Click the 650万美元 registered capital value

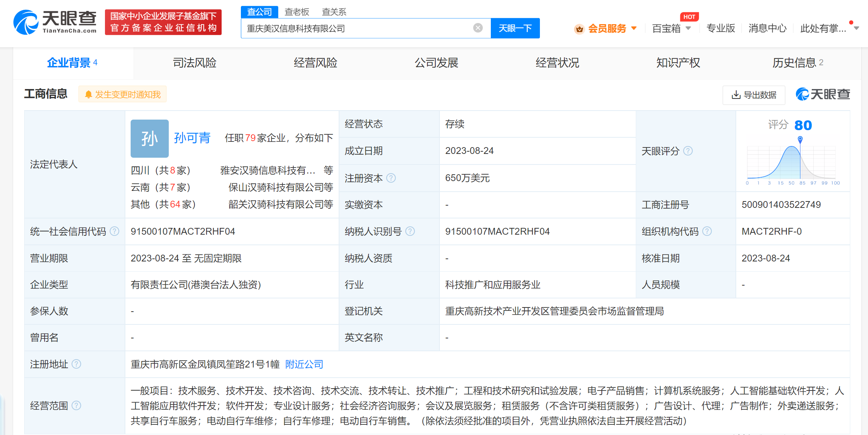click(467, 178)
